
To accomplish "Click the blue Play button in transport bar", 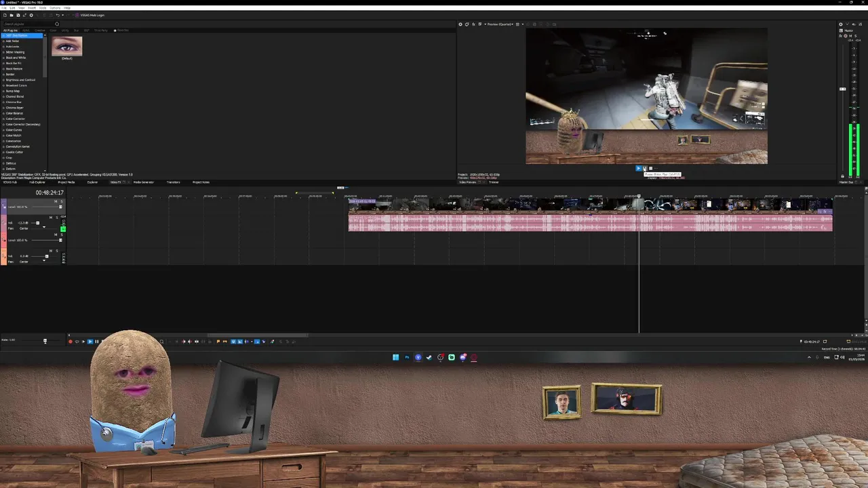I will (x=90, y=342).
